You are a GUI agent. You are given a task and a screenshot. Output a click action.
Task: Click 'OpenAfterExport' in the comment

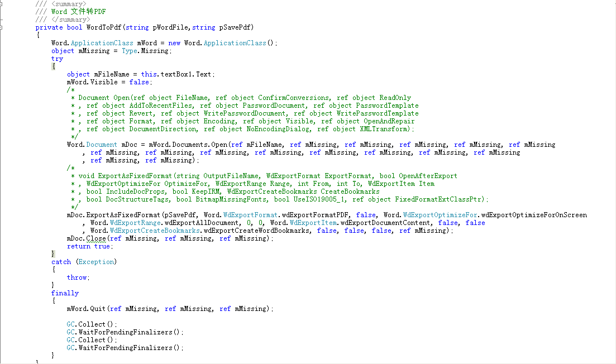(x=428, y=176)
